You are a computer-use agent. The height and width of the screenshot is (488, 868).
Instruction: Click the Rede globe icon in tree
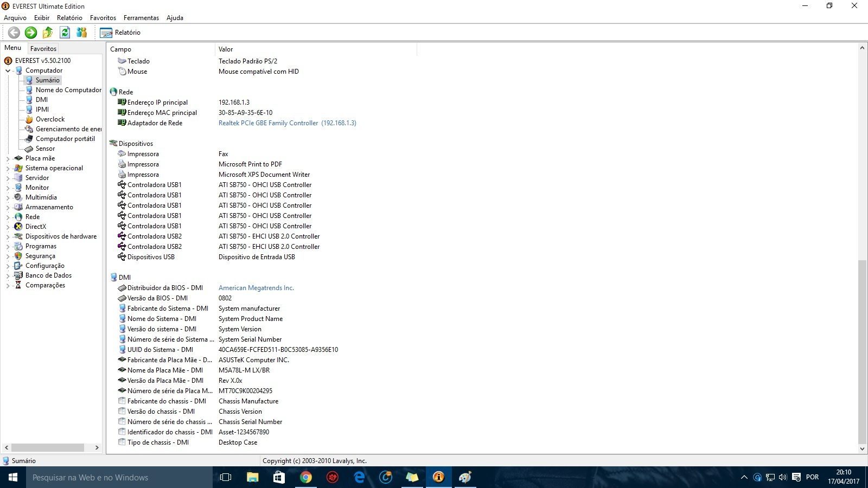[x=18, y=217]
